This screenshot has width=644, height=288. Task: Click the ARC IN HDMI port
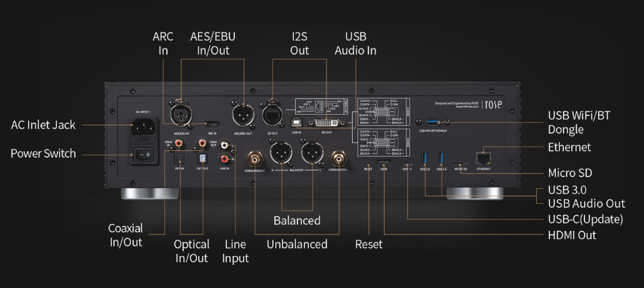pyautogui.click(x=212, y=124)
